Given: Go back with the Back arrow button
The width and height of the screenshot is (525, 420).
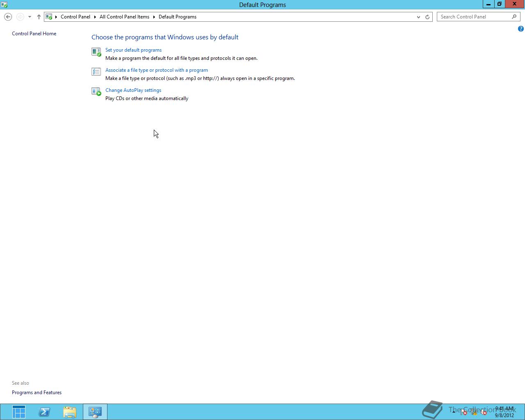Looking at the screenshot, I should pyautogui.click(x=8, y=17).
